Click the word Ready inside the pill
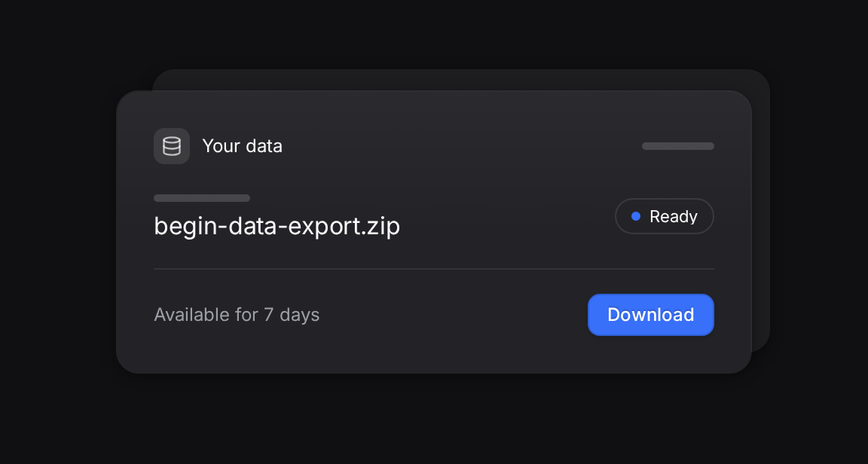868x464 pixels. [674, 217]
